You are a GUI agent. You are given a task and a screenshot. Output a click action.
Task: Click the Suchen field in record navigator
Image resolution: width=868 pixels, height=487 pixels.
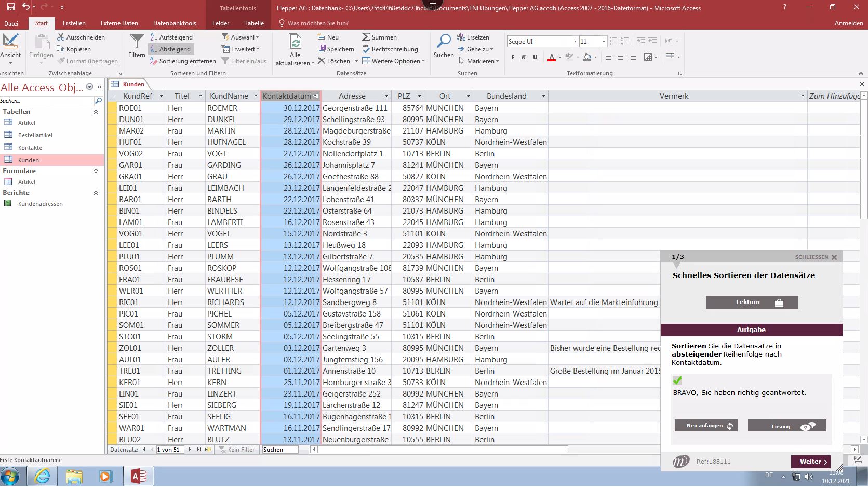[x=280, y=450]
